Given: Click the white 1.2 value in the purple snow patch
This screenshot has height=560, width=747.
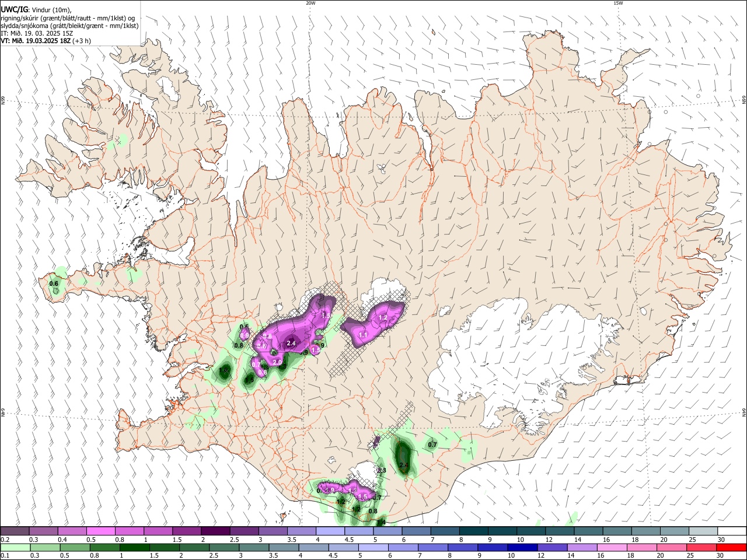Looking at the screenshot, I should [x=383, y=317].
